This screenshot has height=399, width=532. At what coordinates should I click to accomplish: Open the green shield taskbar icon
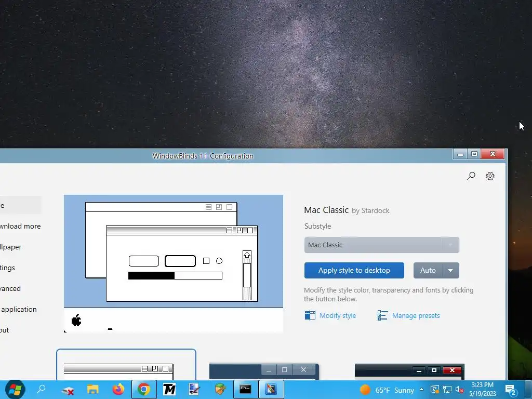click(x=220, y=389)
